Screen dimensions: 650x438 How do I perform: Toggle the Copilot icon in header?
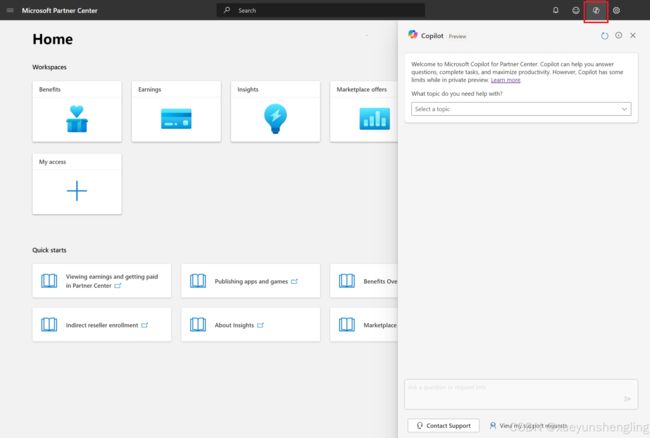tap(596, 11)
